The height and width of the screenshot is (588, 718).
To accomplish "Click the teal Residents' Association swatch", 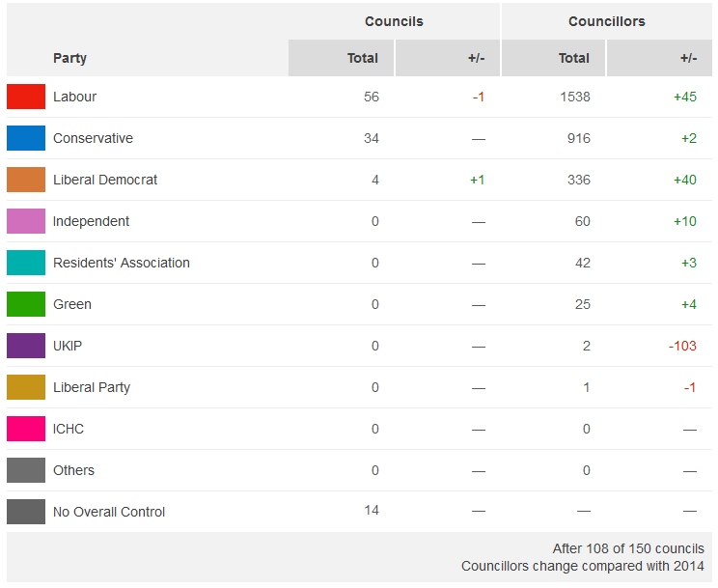I will 26,263.
